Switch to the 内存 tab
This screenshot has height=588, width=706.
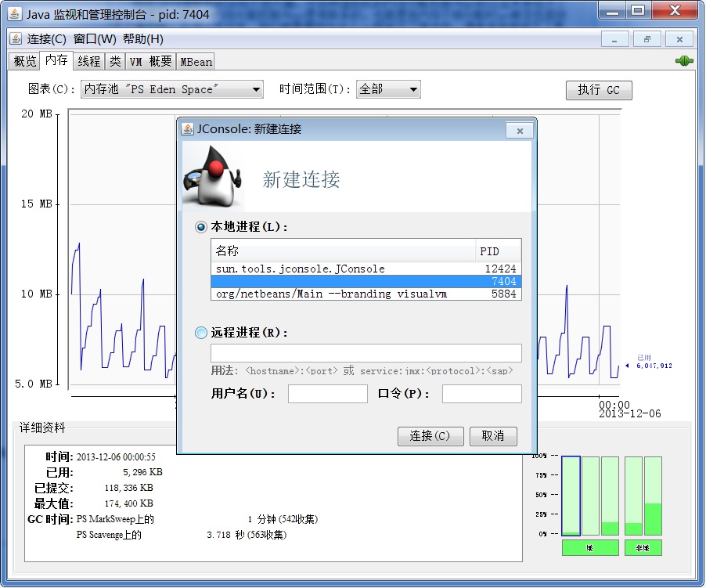(56, 60)
